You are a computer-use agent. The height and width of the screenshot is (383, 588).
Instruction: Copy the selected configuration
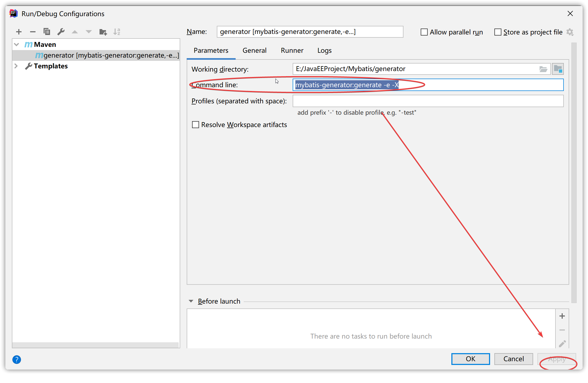(x=47, y=32)
